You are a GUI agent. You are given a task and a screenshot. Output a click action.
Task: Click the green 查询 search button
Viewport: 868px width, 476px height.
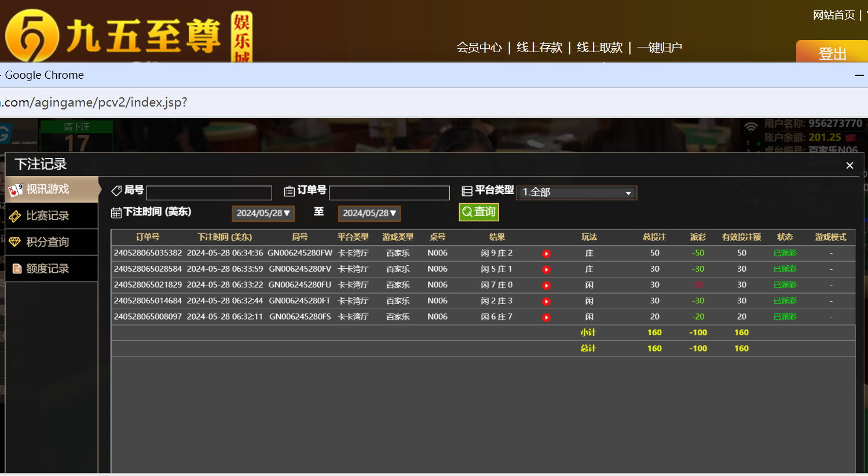[478, 212]
